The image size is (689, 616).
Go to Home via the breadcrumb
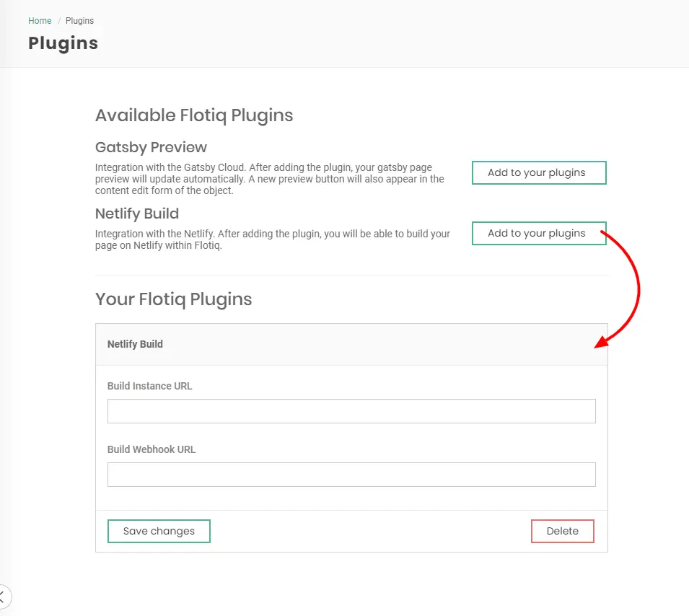tap(40, 21)
